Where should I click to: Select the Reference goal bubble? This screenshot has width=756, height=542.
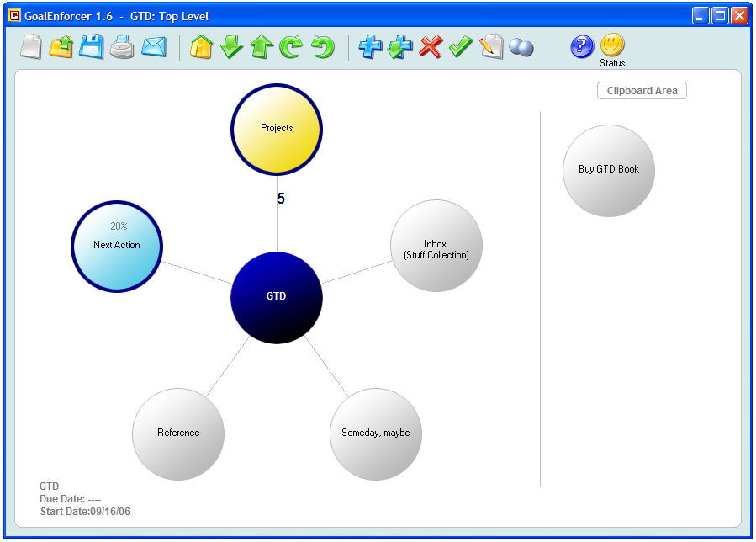178,434
